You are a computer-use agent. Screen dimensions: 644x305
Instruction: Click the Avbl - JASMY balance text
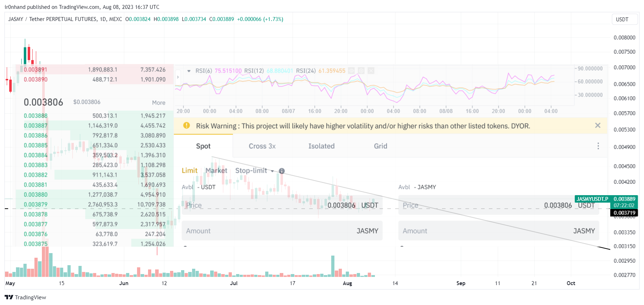pos(417,187)
